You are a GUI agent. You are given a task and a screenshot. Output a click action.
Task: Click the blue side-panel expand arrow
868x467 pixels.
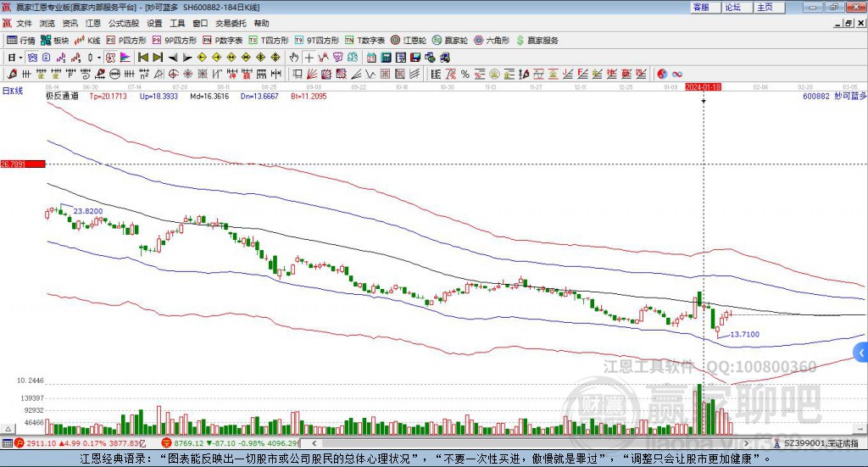pos(862,353)
